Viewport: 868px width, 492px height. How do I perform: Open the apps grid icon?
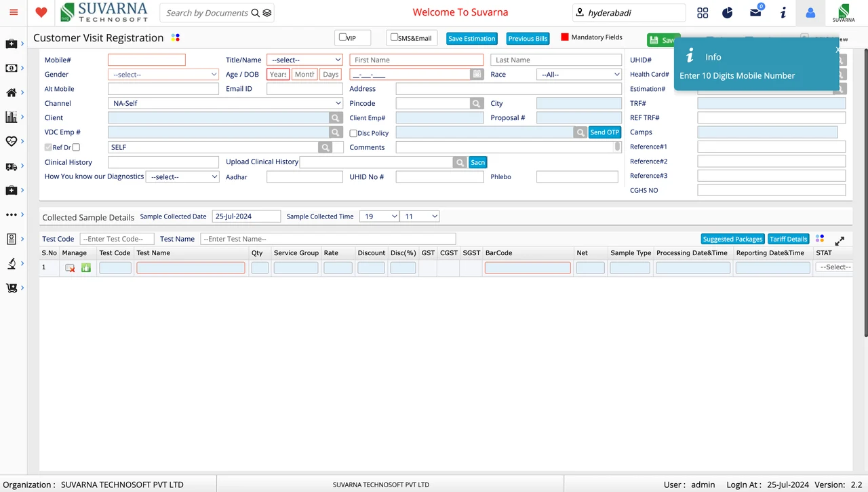(x=703, y=13)
